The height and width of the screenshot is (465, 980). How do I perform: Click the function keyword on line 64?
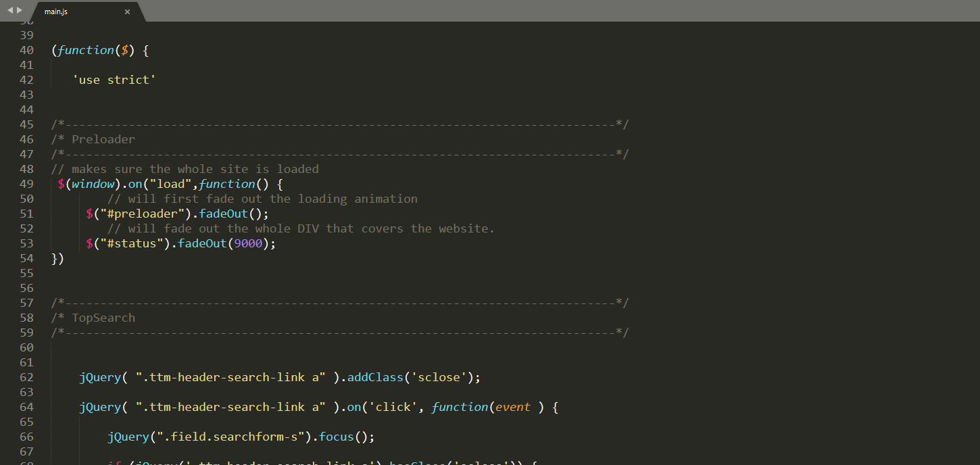[x=460, y=407]
